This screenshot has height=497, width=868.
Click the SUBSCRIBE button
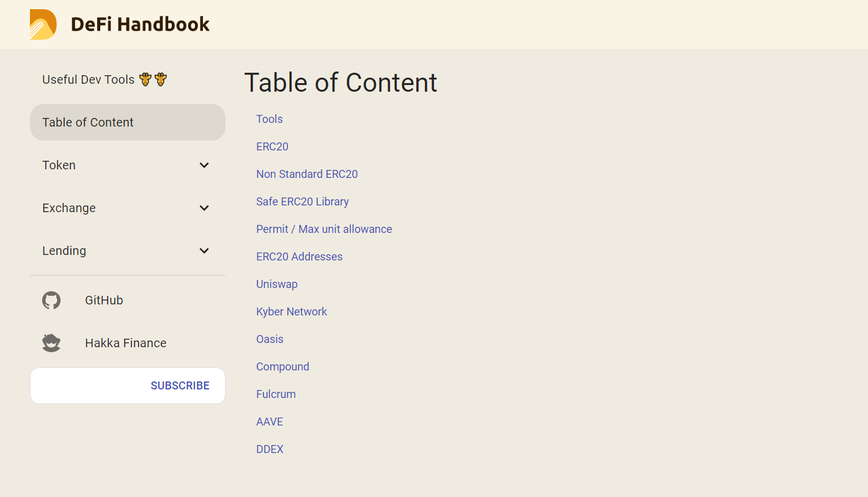tap(180, 386)
